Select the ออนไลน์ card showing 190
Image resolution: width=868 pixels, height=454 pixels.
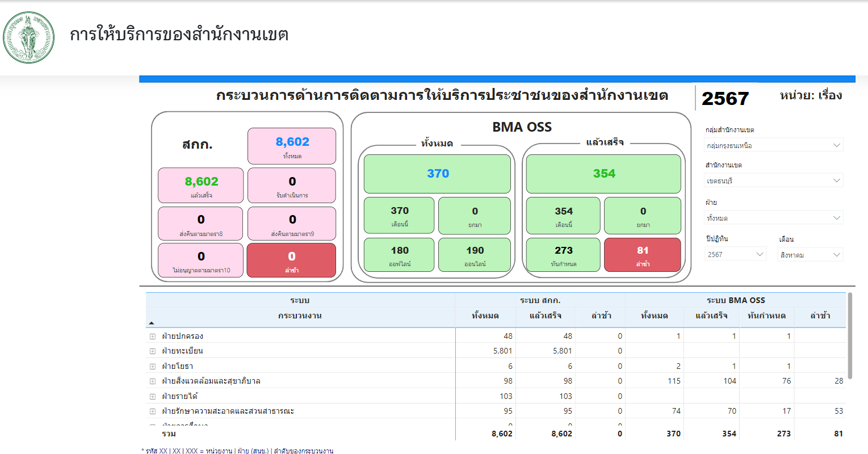(475, 255)
